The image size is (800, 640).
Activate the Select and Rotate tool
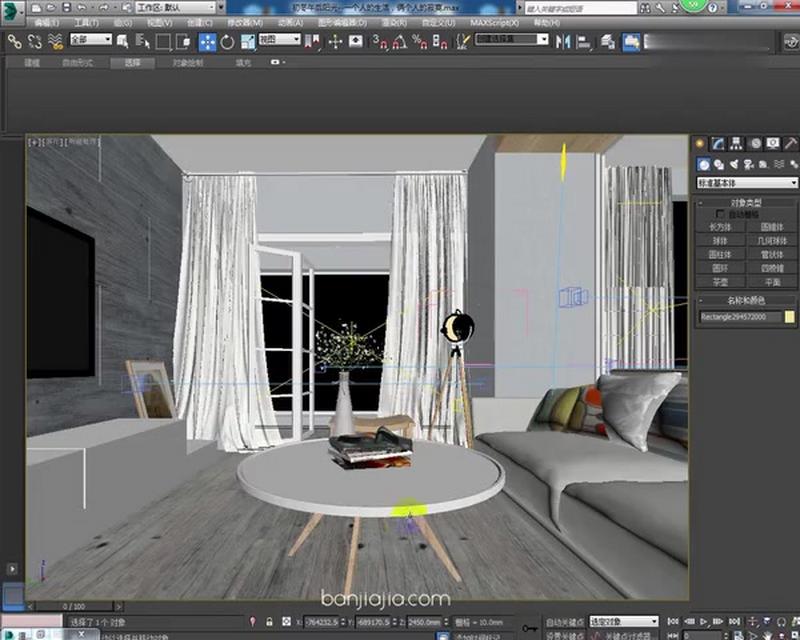click(x=227, y=42)
